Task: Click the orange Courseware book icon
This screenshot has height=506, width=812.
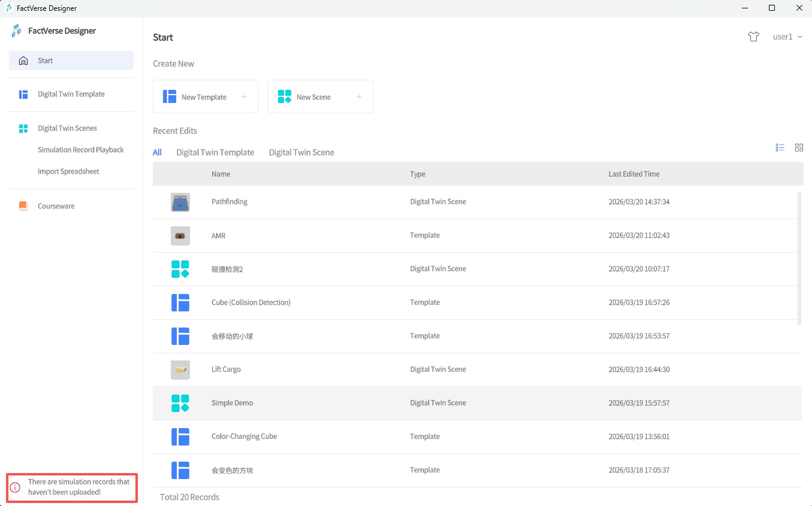Action: tap(23, 206)
